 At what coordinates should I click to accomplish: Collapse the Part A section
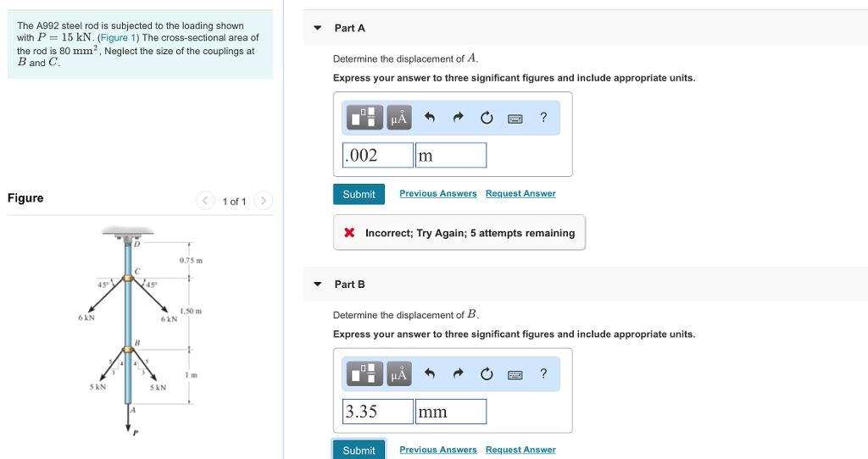(x=318, y=28)
